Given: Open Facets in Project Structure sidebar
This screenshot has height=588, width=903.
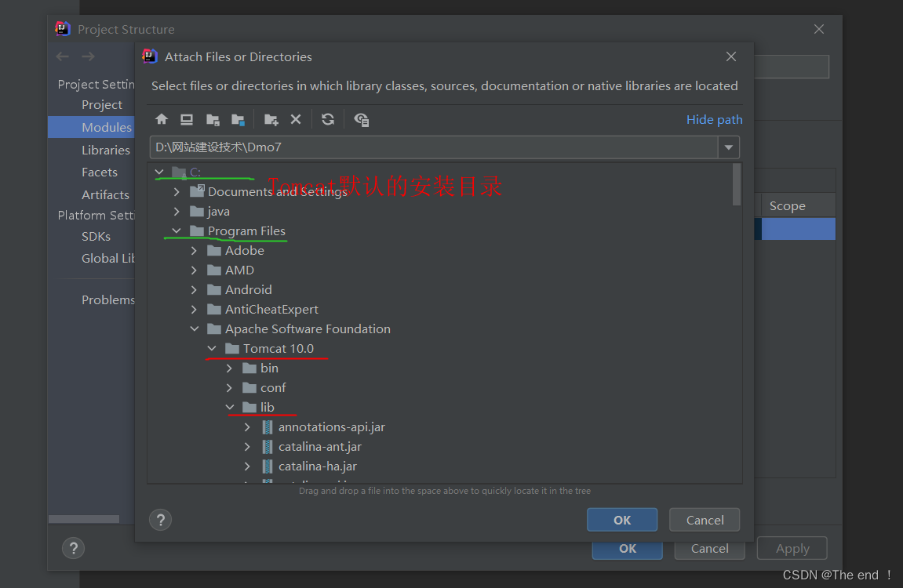Looking at the screenshot, I should click(x=99, y=172).
